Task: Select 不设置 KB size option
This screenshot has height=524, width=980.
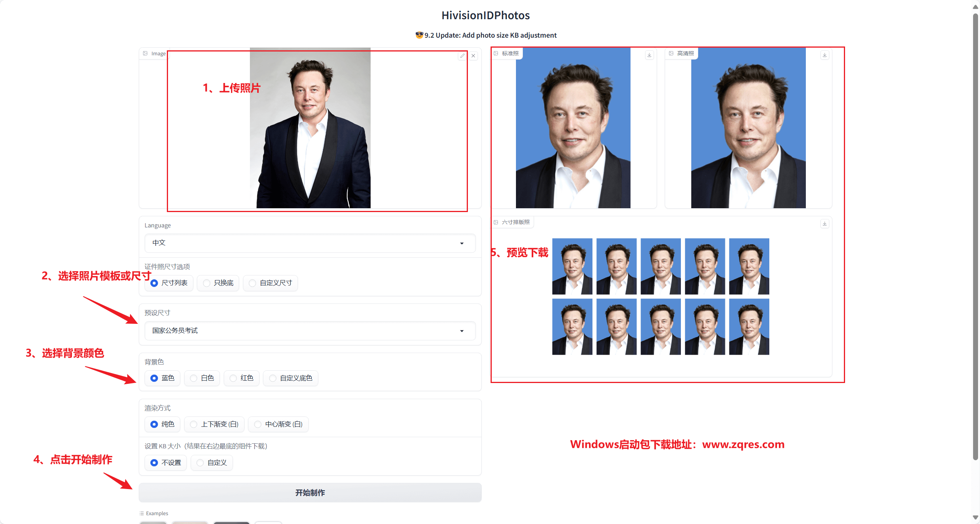Action: coord(166,463)
